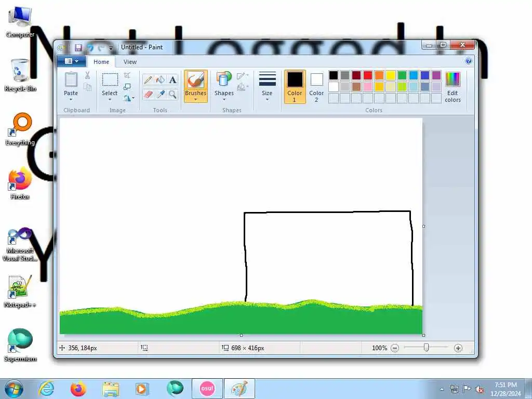Open Windows Media Player on taskbar
The image size is (532, 399).
coord(142,389)
